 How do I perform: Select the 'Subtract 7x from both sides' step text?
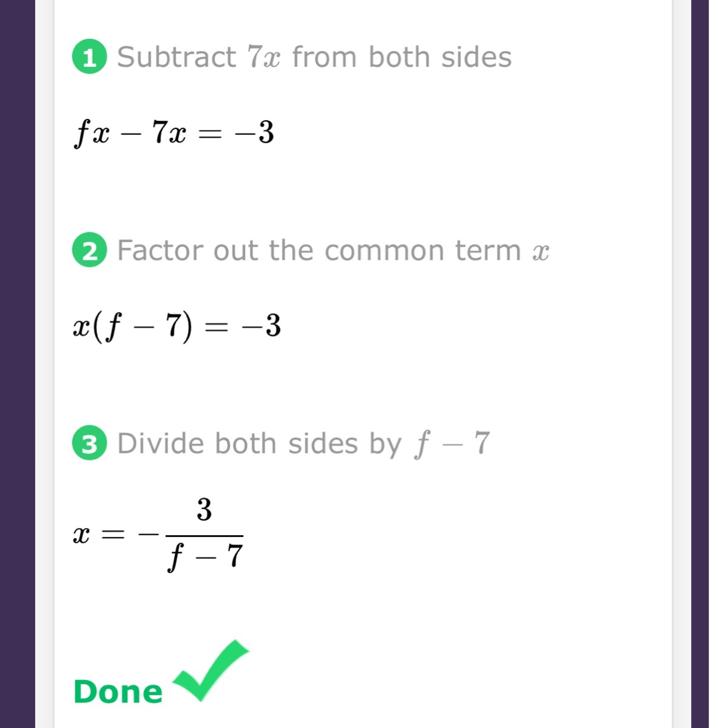coord(314,57)
